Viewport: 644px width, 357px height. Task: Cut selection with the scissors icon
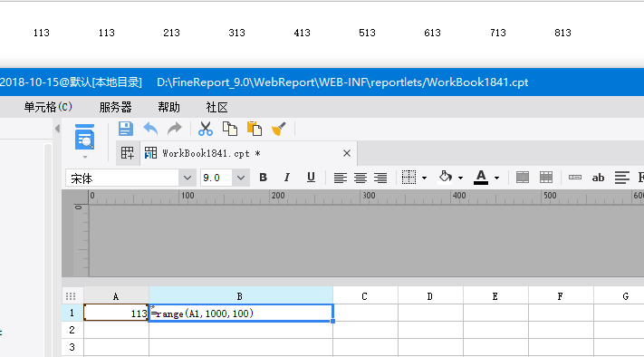(x=206, y=129)
